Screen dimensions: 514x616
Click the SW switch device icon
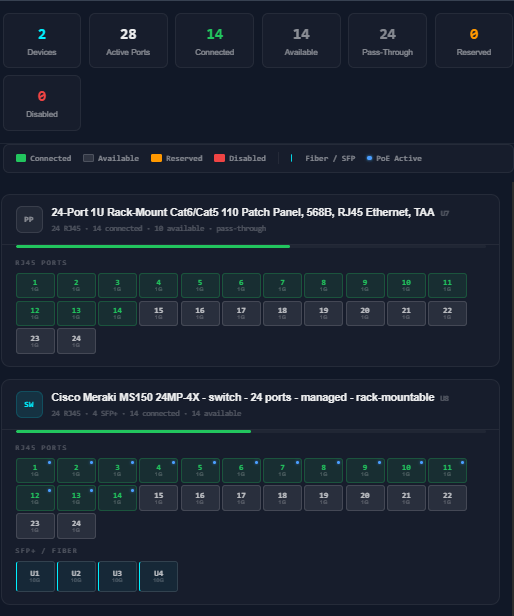(x=29, y=404)
